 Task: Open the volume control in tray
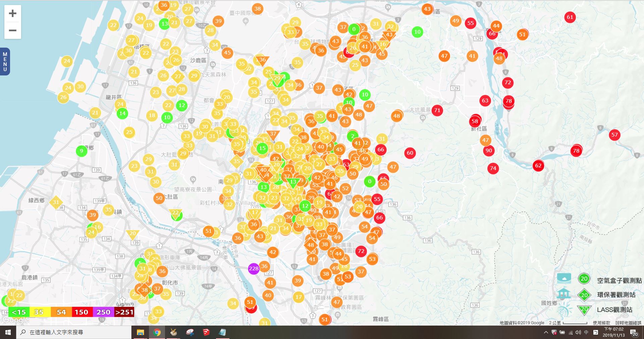(578, 332)
